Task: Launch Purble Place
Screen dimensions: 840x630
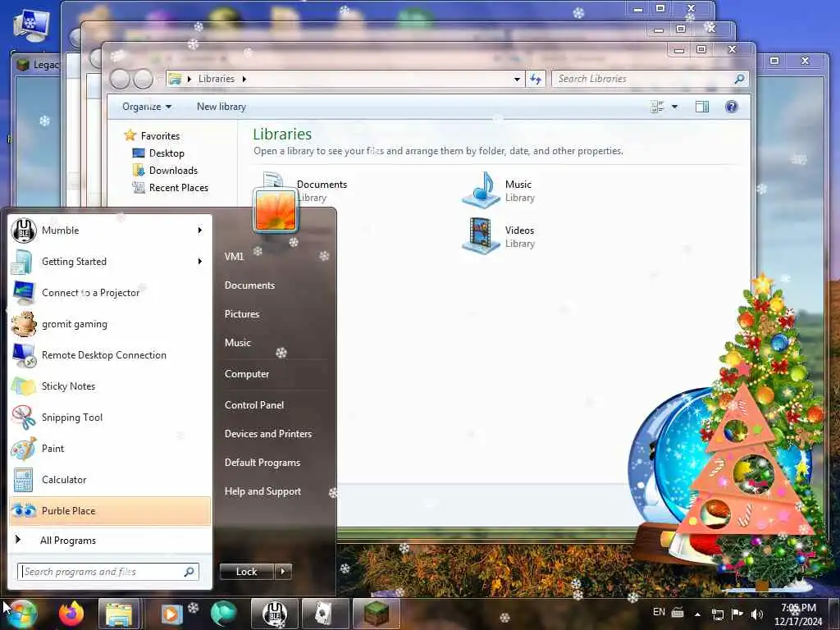Action: (x=110, y=510)
